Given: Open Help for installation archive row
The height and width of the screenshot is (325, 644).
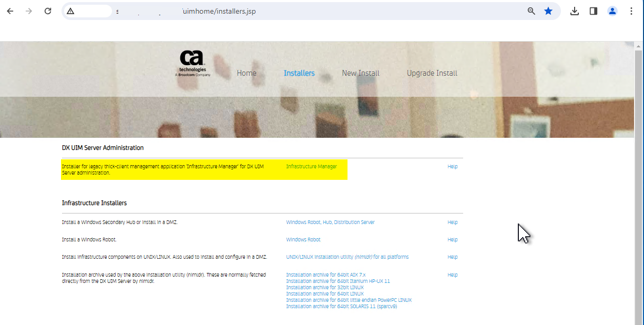Looking at the screenshot, I should (452, 275).
